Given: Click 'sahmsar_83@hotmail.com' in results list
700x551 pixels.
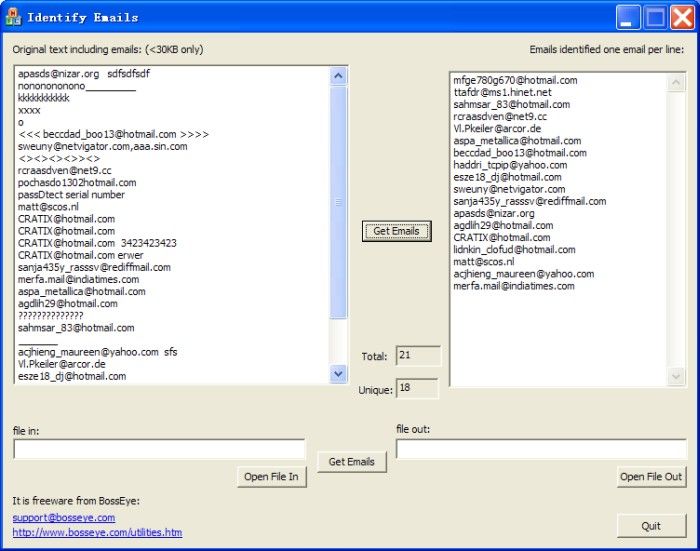Looking at the screenshot, I should click(x=512, y=104).
